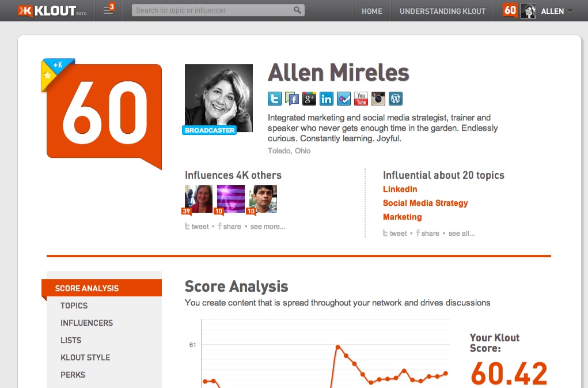The width and height of the screenshot is (588, 388).
Task: Open UNDERSTANDING KLOUT navigation item
Action: point(442,12)
